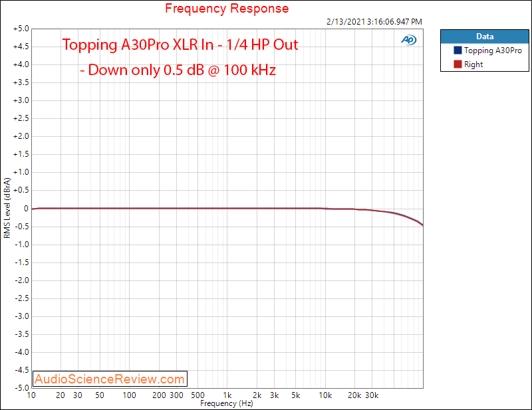This screenshot has height=410, width=532.
Task: Click the 'Right' legend label
Action: click(x=473, y=64)
